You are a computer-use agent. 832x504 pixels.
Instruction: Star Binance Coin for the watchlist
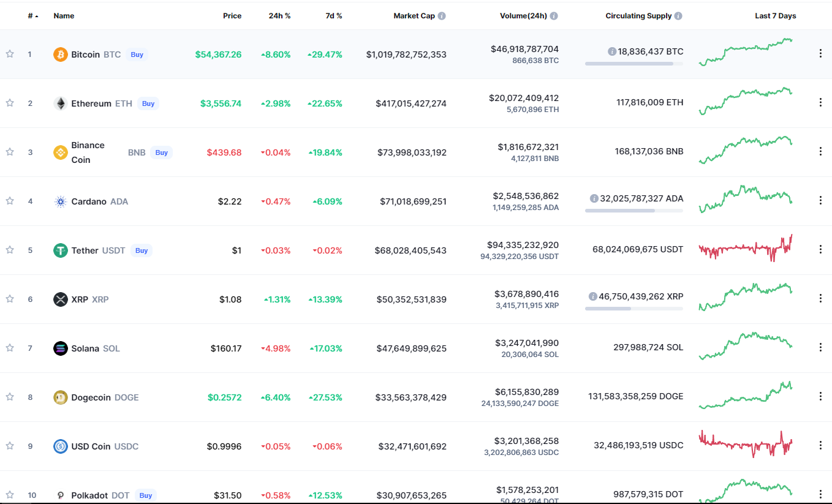(x=10, y=152)
